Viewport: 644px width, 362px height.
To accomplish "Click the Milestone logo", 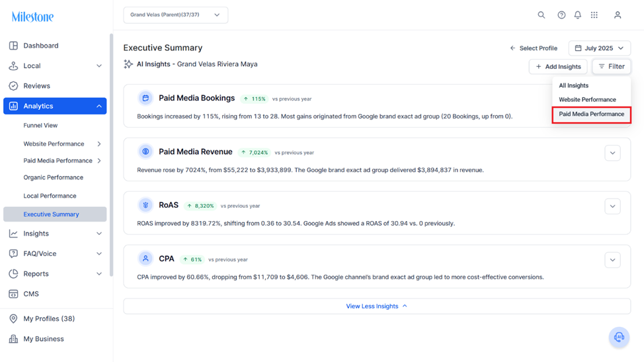I will [x=32, y=17].
